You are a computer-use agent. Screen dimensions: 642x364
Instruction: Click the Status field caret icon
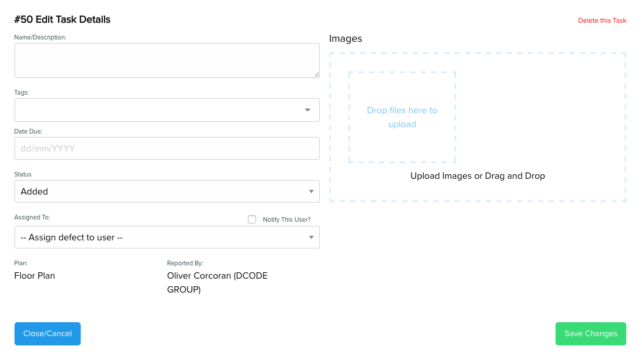point(311,192)
